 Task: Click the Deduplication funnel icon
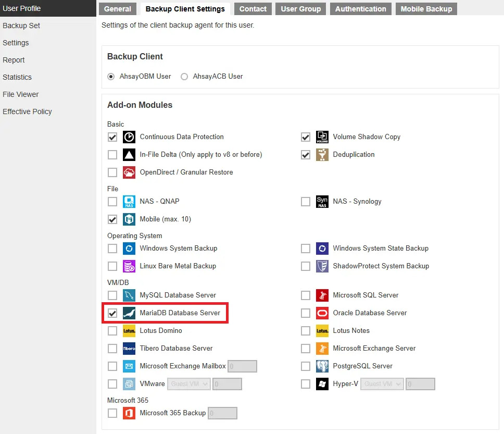(x=322, y=155)
